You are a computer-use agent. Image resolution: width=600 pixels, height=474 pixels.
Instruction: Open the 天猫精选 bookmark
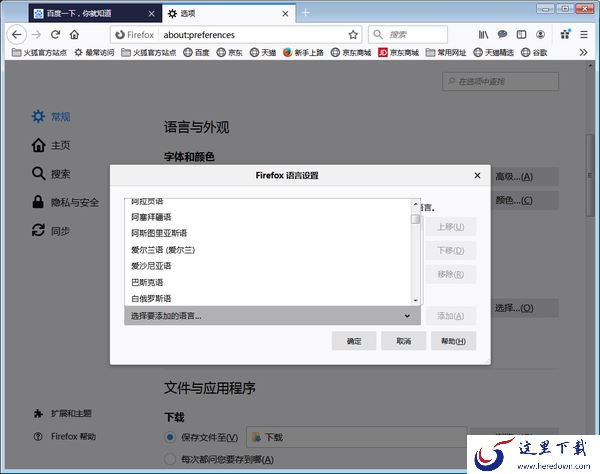point(493,52)
